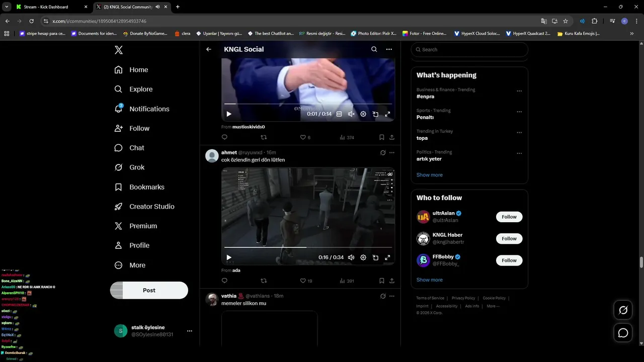The image size is (644, 362).
Task: Open Grok from the left sidebar
Action: (129, 167)
